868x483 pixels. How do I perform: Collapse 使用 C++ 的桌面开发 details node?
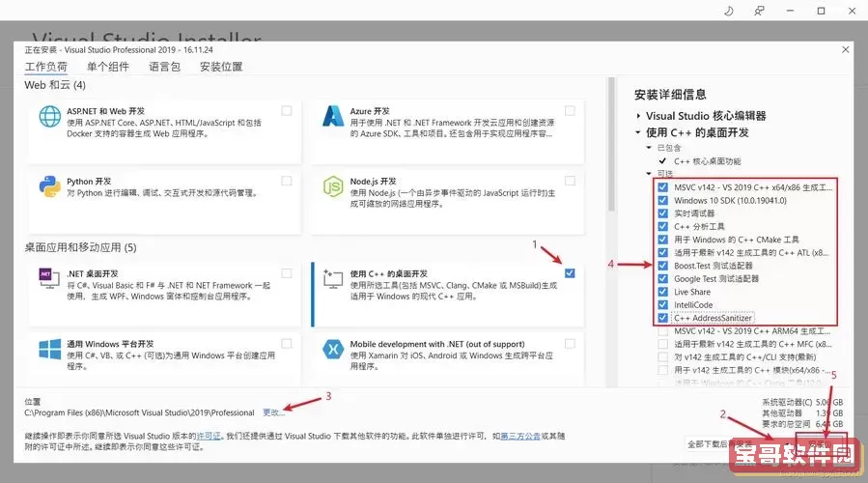tap(638, 132)
